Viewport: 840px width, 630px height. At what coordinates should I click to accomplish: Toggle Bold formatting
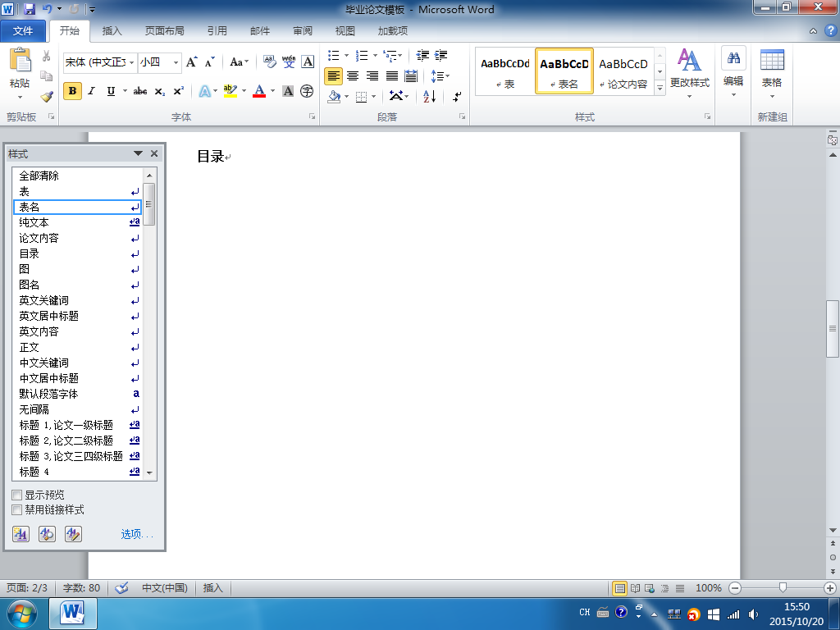(x=72, y=91)
